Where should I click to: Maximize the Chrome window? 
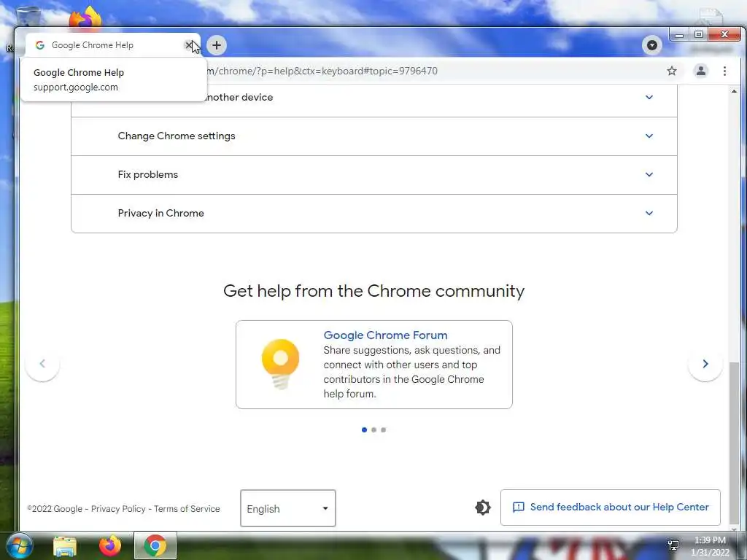[x=699, y=35]
